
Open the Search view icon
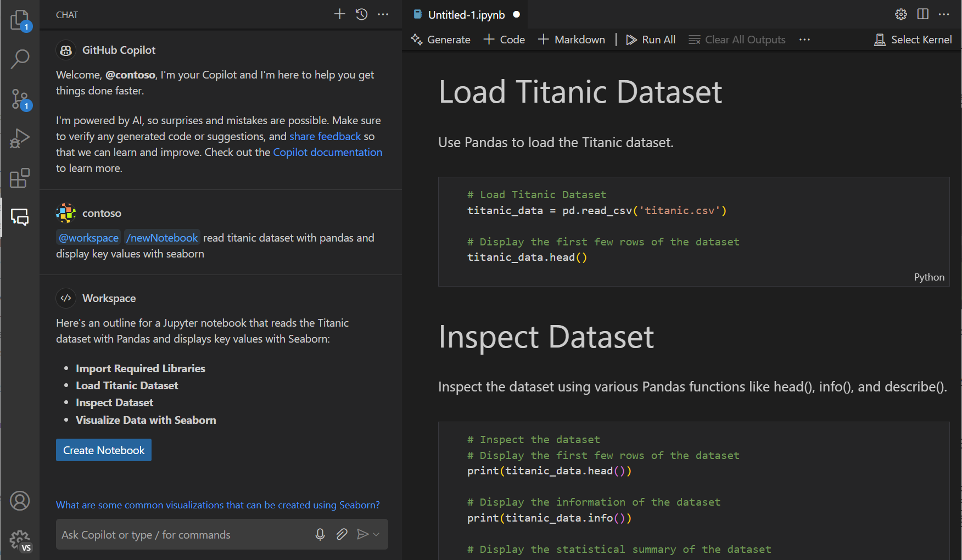(x=20, y=59)
